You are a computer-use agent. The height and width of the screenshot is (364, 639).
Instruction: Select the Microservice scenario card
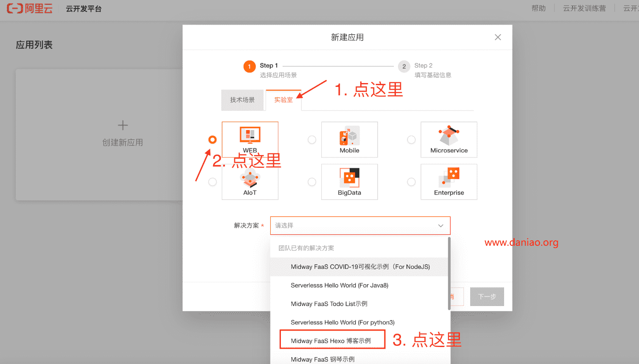pyautogui.click(x=449, y=139)
